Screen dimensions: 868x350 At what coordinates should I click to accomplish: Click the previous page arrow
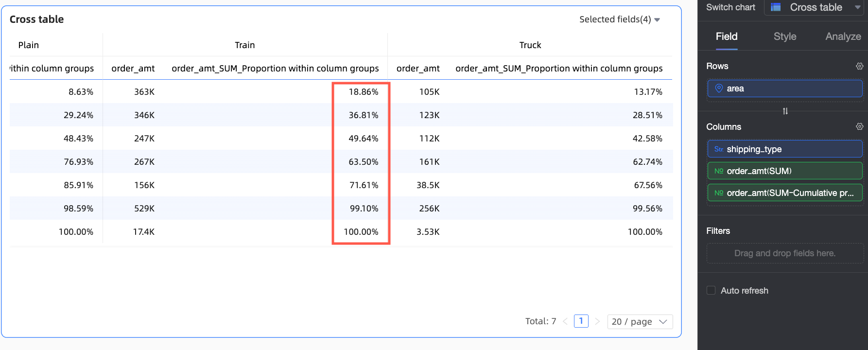(565, 321)
